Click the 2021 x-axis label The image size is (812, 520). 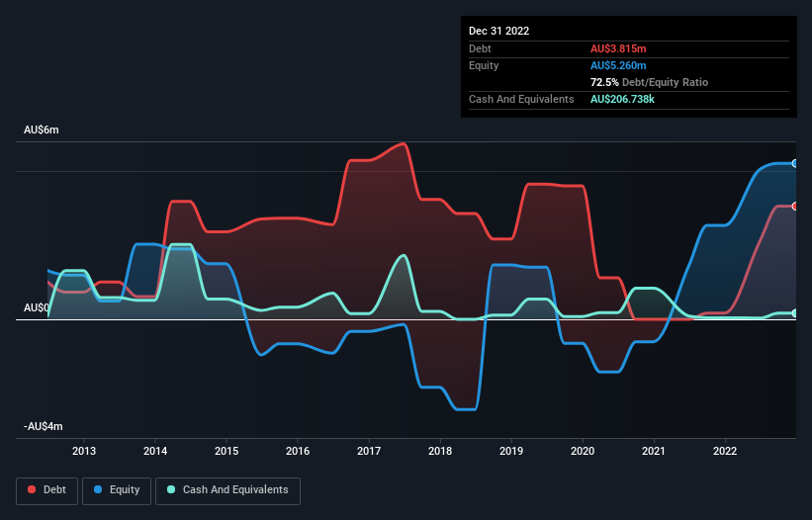click(x=654, y=451)
